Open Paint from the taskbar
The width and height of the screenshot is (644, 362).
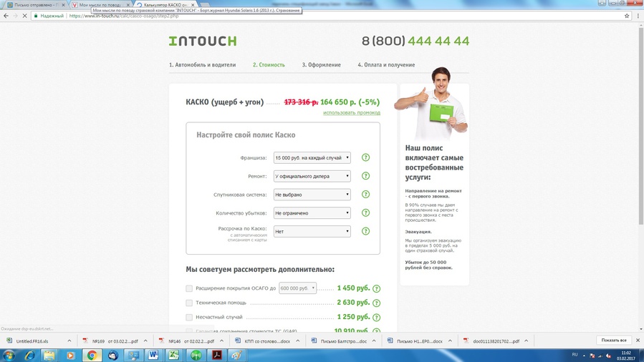(237, 355)
